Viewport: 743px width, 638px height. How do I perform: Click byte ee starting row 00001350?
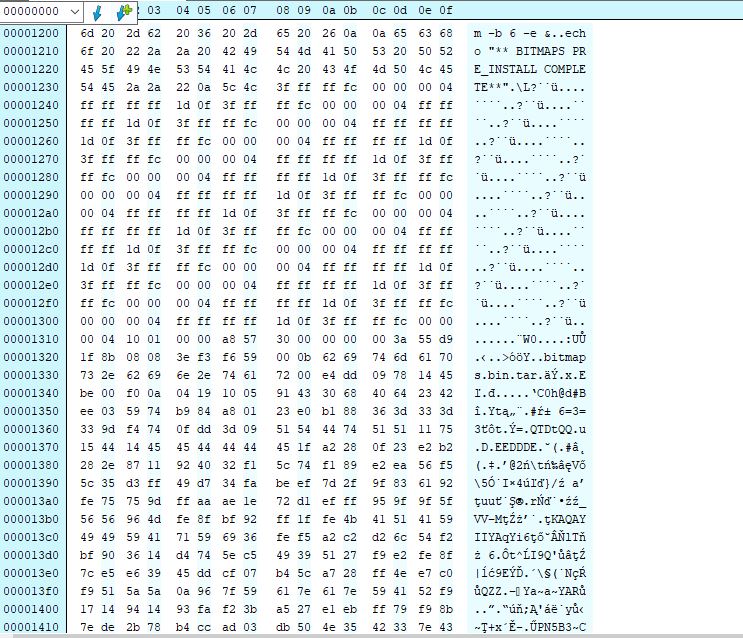coord(87,411)
